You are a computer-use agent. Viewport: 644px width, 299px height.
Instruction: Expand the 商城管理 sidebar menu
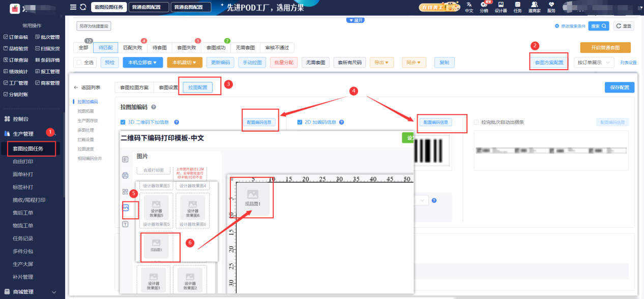click(31, 292)
